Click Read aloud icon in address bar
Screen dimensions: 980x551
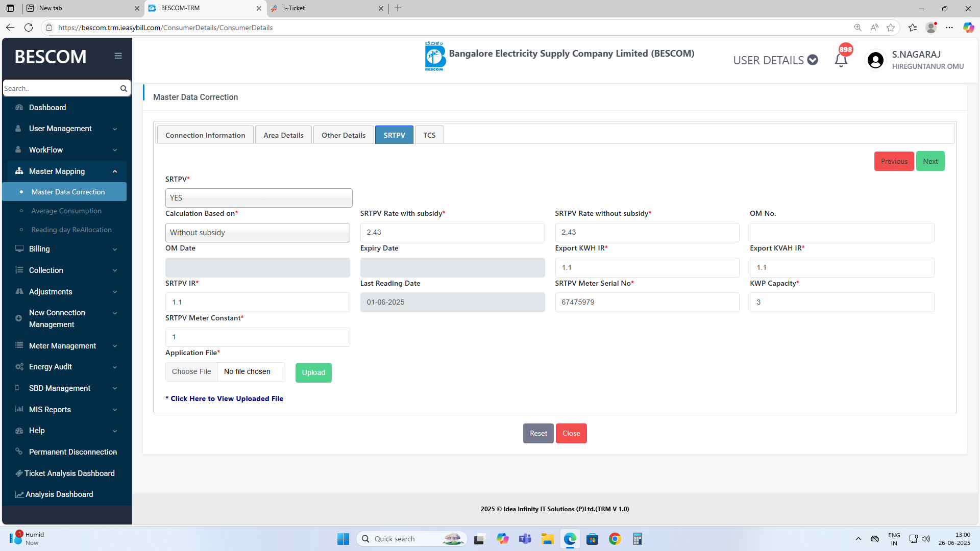click(x=874, y=28)
